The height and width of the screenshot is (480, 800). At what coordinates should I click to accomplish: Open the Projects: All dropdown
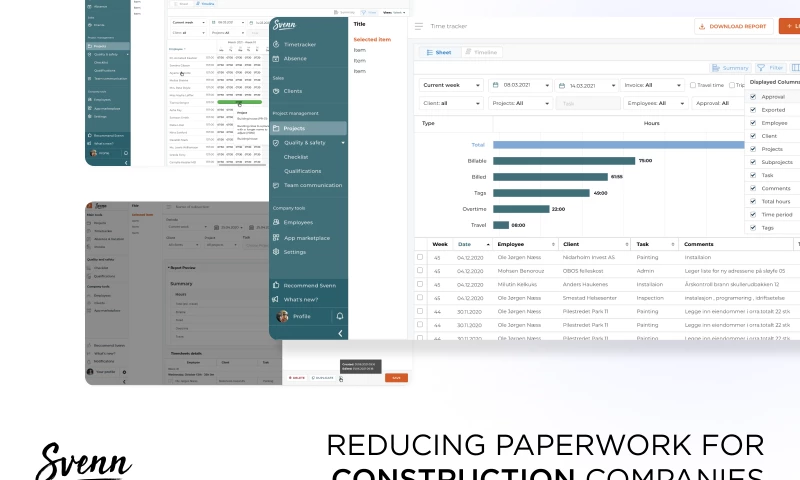click(520, 103)
